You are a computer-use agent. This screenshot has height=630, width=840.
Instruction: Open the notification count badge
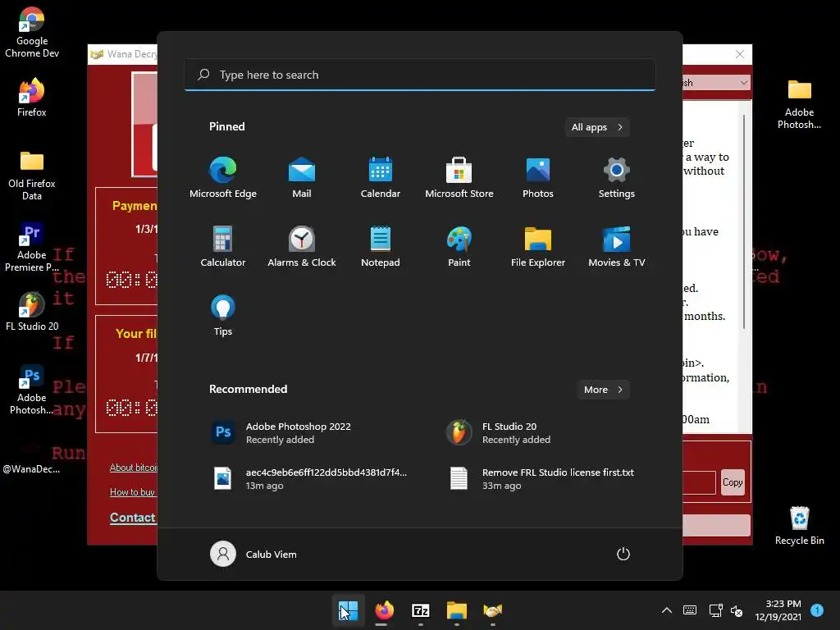pyautogui.click(x=817, y=609)
